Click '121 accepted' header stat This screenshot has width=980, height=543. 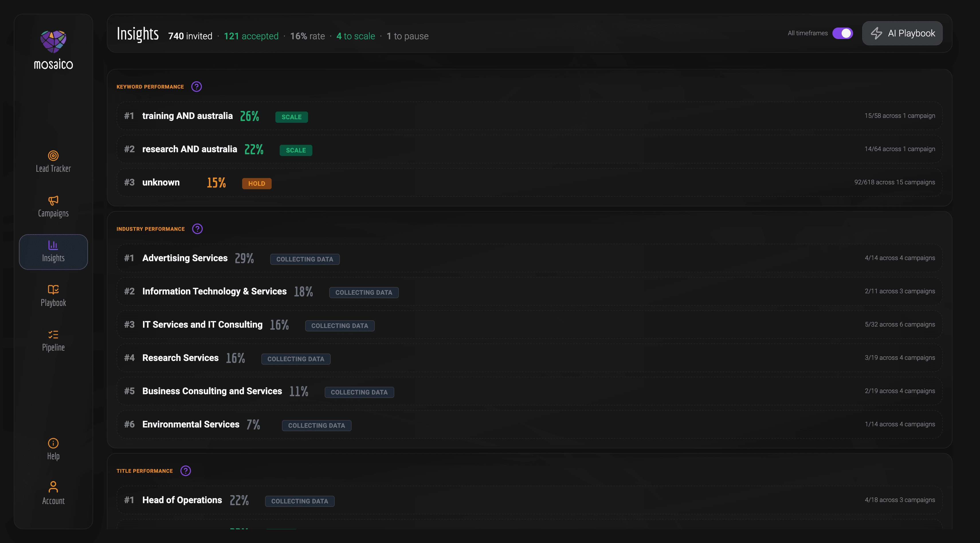pyautogui.click(x=251, y=36)
